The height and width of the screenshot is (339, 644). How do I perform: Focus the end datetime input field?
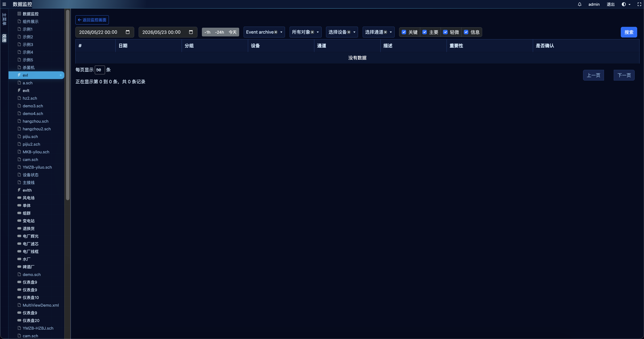tap(168, 32)
